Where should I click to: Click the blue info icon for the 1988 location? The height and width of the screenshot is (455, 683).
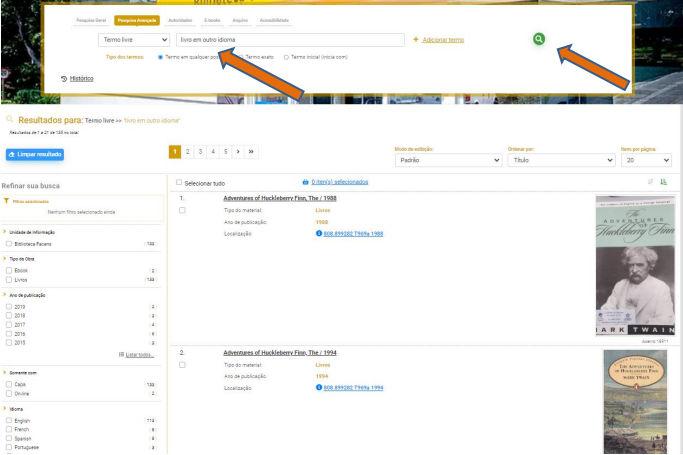pyautogui.click(x=319, y=233)
